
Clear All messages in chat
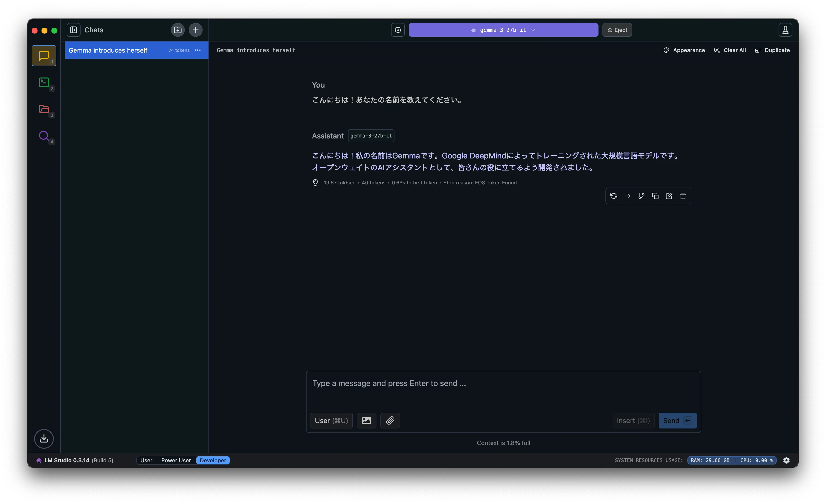730,50
